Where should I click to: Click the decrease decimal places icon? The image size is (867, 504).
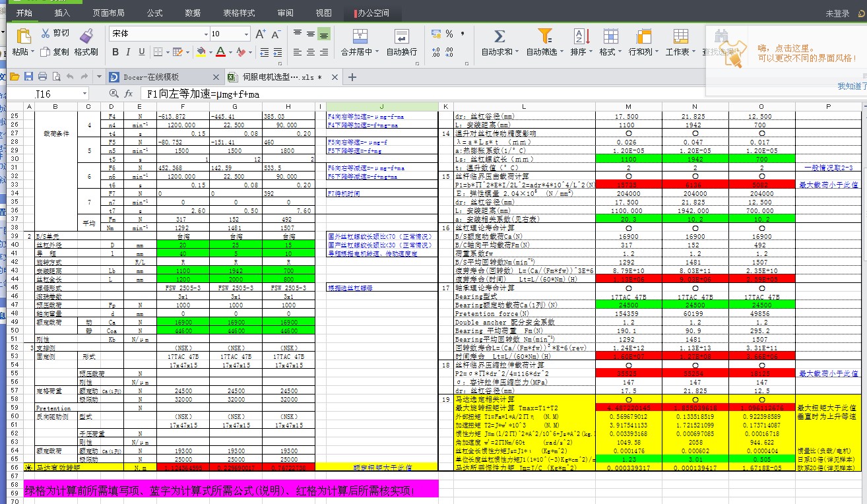(x=450, y=52)
